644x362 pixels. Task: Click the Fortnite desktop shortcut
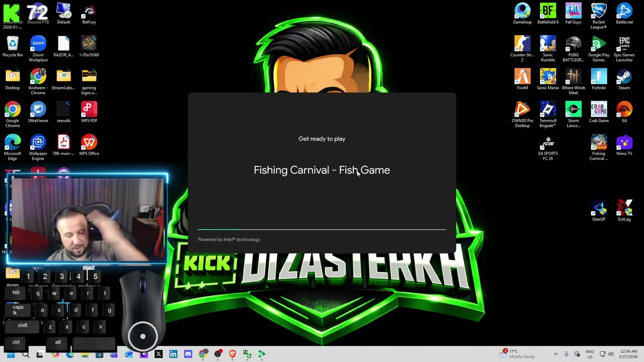coord(599,79)
